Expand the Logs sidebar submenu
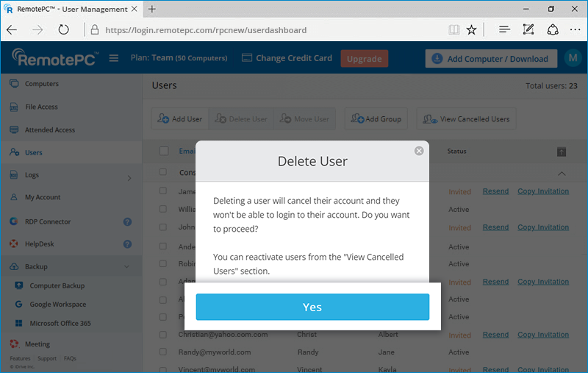The image size is (588, 373). 129,177
